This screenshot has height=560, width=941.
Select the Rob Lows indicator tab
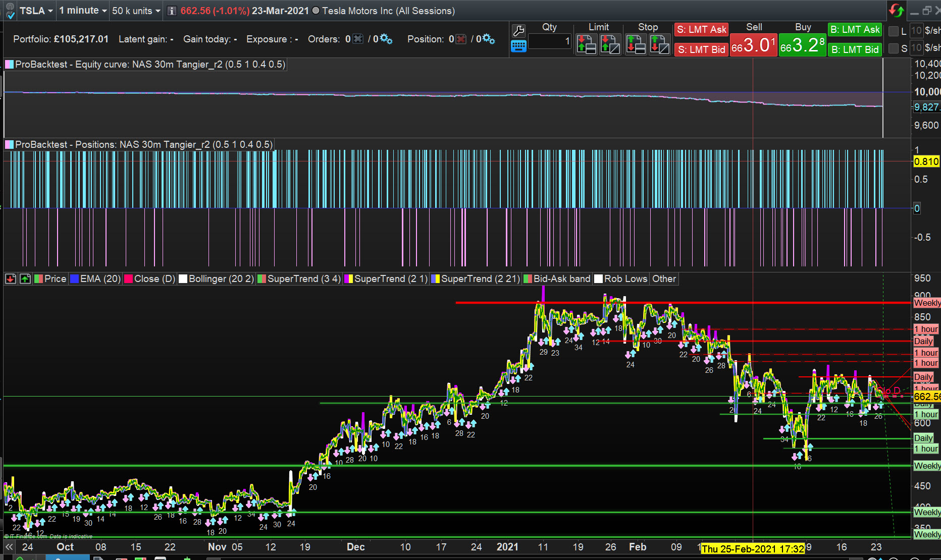tap(625, 278)
